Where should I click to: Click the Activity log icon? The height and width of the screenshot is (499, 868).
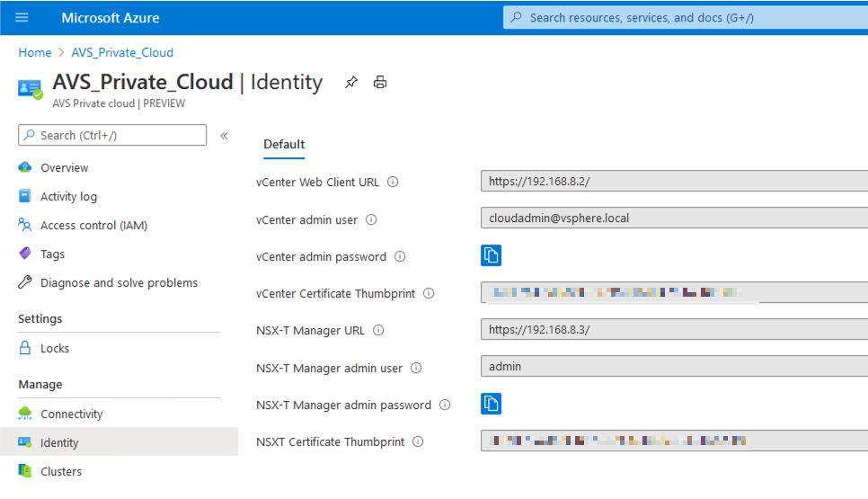(25, 196)
